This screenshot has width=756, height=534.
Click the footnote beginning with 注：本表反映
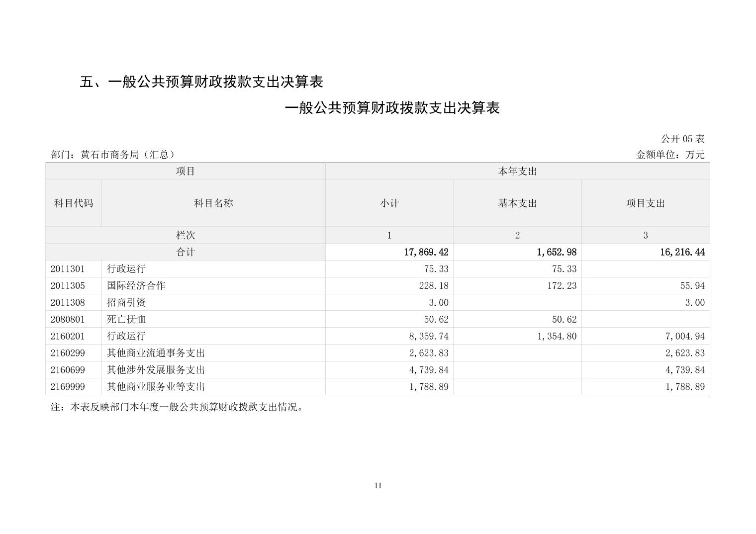click(x=177, y=407)
